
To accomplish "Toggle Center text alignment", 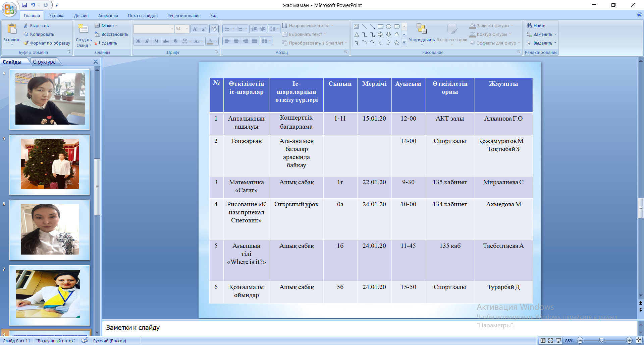I will 236,41.
